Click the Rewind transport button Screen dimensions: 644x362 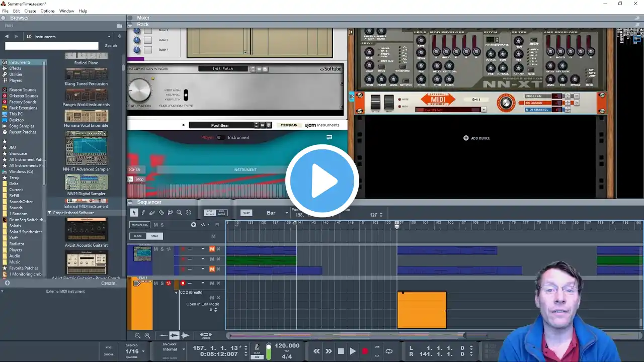coord(316,351)
